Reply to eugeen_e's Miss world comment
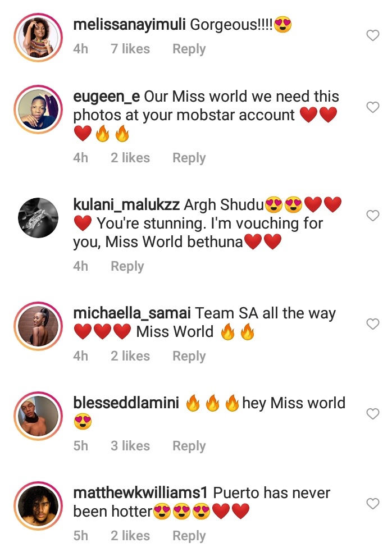 tap(189, 158)
